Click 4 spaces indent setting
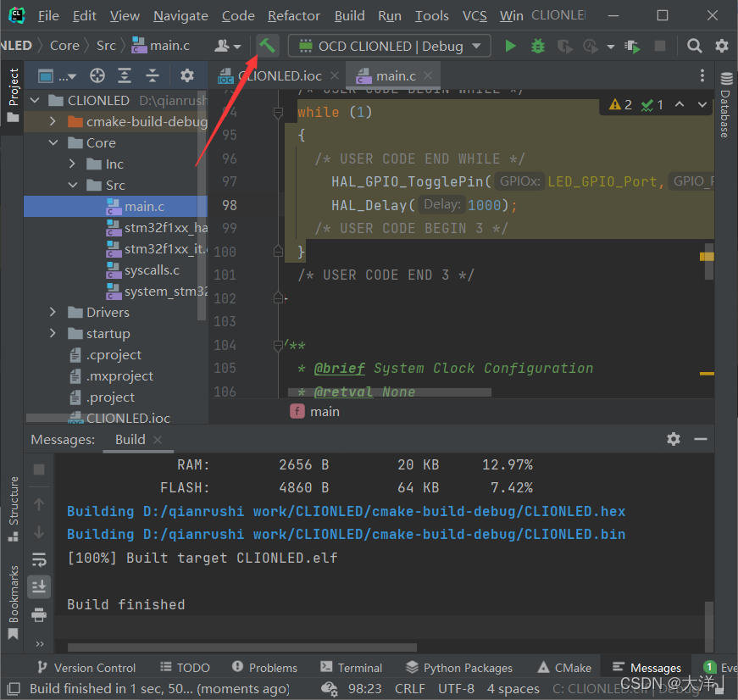The height and width of the screenshot is (700, 738). (513, 689)
